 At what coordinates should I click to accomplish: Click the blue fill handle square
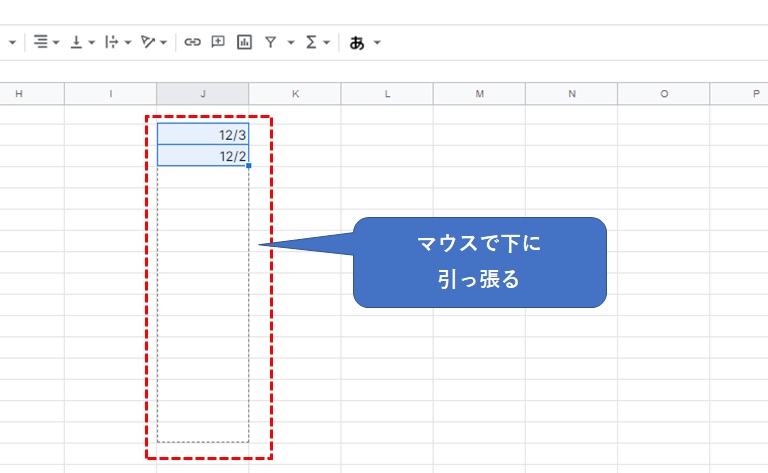pyautogui.click(x=249, y=166)
